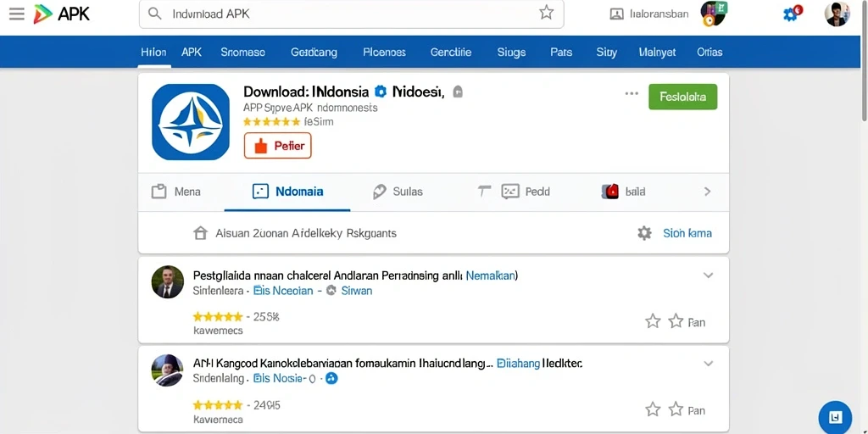
Task: Click the magnifier icon in search box
Action: (x=155, y=14)
